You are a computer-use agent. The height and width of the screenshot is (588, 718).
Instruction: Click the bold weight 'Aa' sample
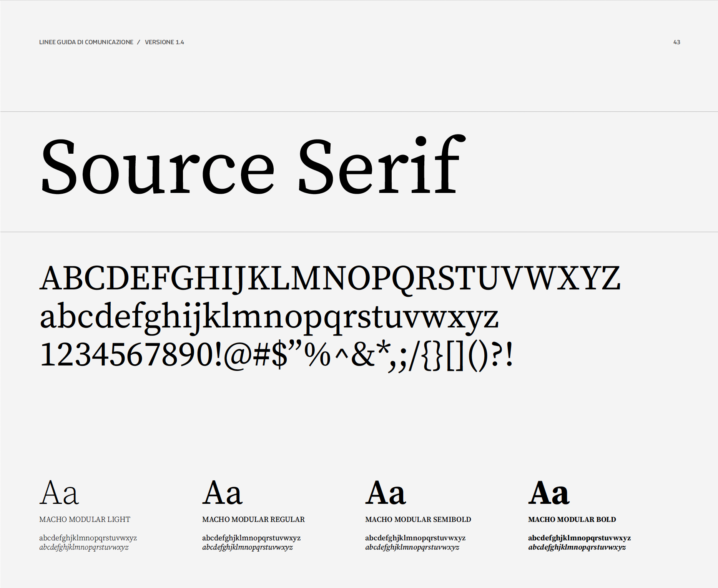click(548, 493)
